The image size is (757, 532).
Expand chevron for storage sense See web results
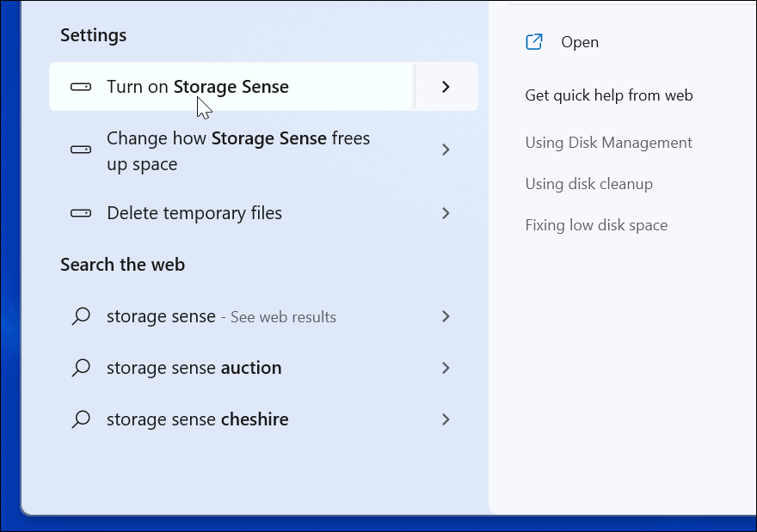tap(446, 316)
